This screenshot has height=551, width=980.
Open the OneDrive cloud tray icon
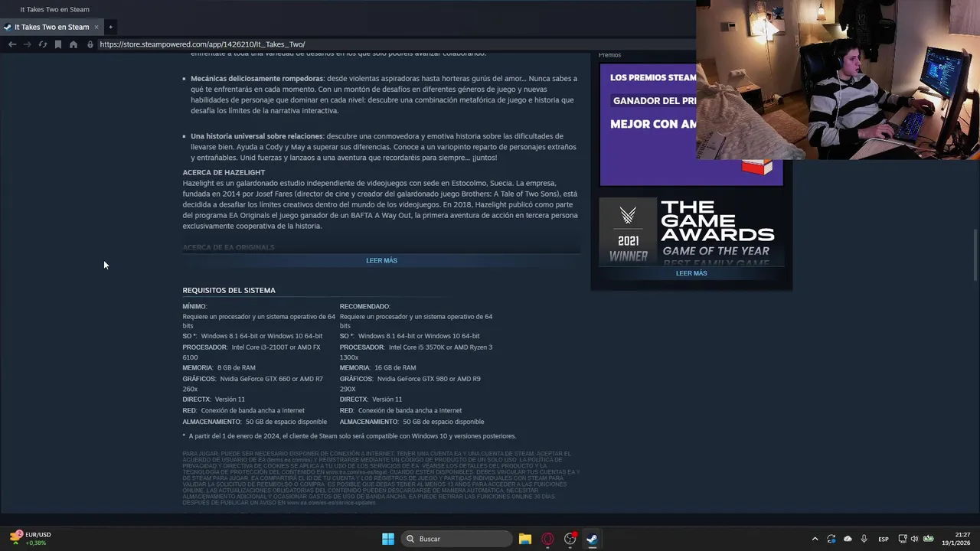coord(848,539)
